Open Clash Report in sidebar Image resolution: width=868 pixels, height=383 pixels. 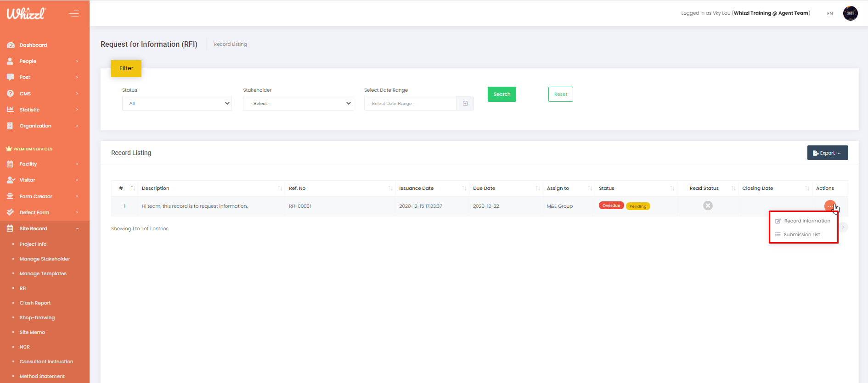click(35, 303)
